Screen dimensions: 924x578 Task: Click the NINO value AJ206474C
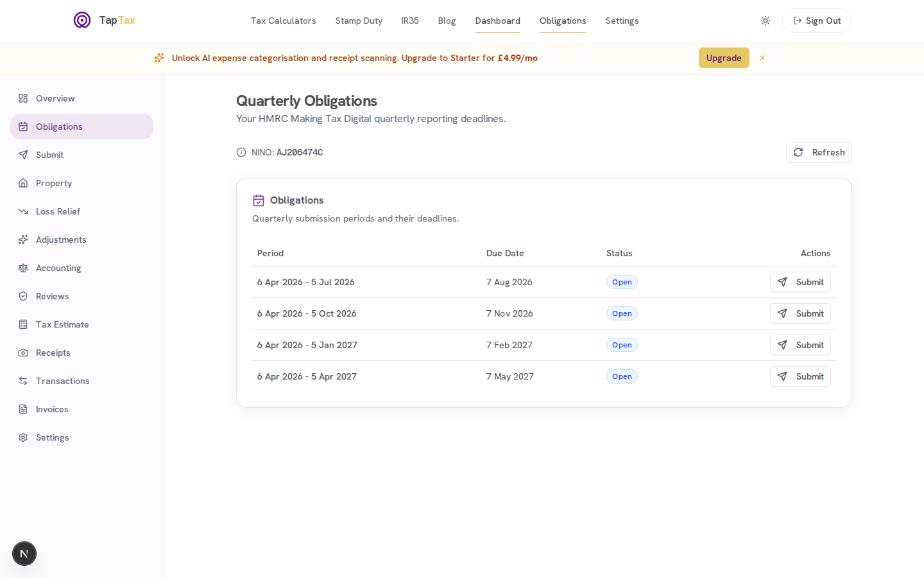pyautogui.click(x=300, y=152)
